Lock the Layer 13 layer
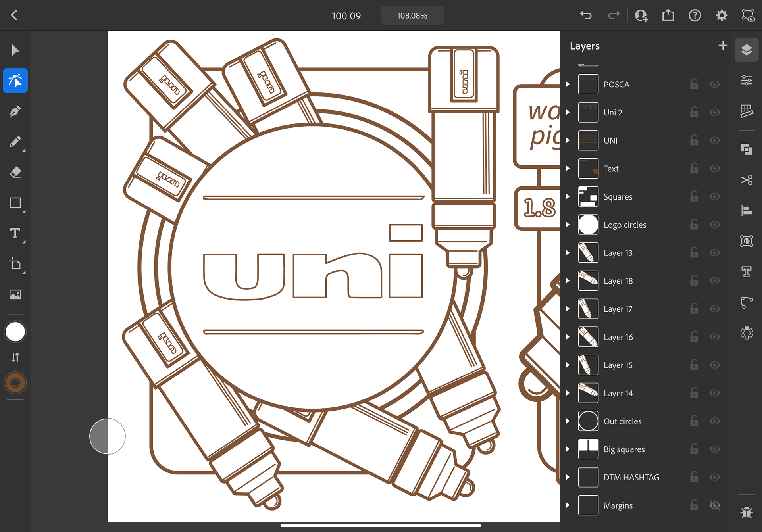The image size is (762, 532). 694,252
